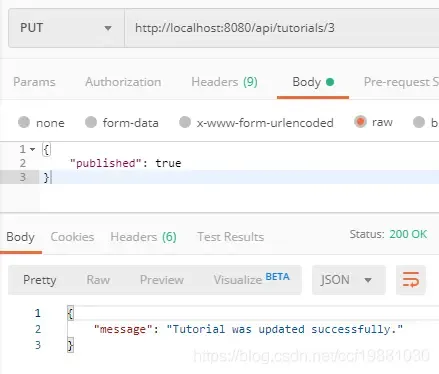
Task: Click the true value in request body
Action: (168, 163)
